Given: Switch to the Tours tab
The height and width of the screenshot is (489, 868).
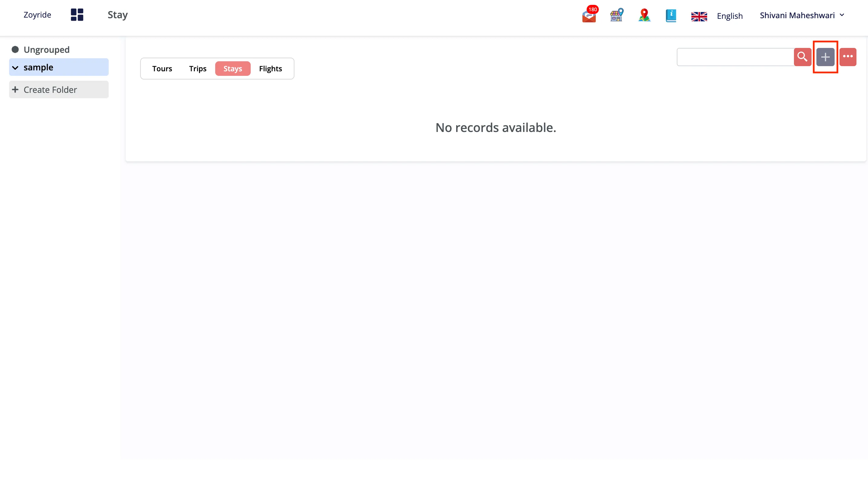Looking at the screenshot, I should (162, 69).
